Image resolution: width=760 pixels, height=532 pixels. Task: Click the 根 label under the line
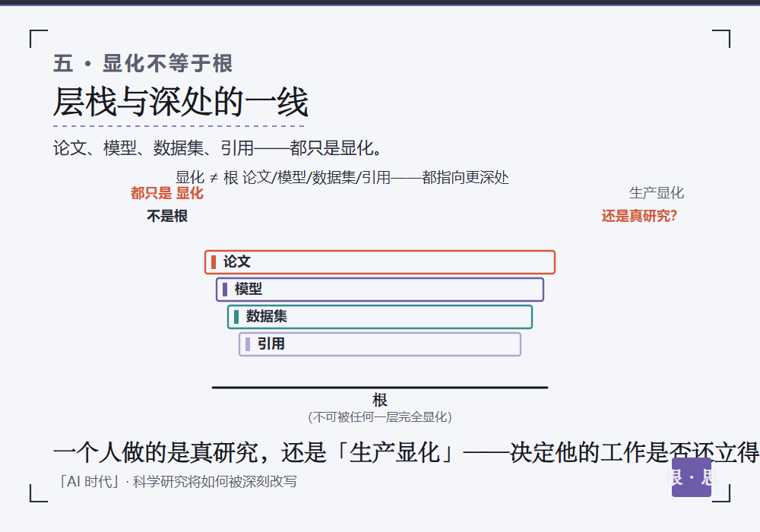pyautogui.click(x=379, y=401)
